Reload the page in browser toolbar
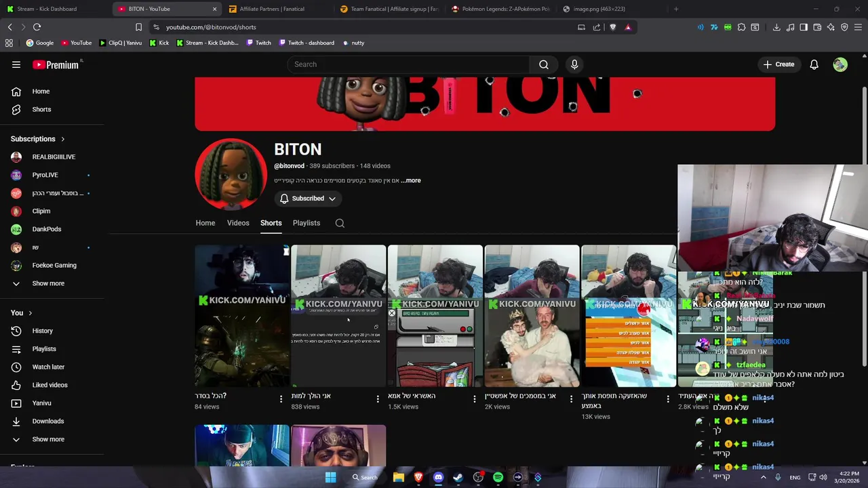The height and width of the screenshot is (488, 868). click(x=37, y=27)
